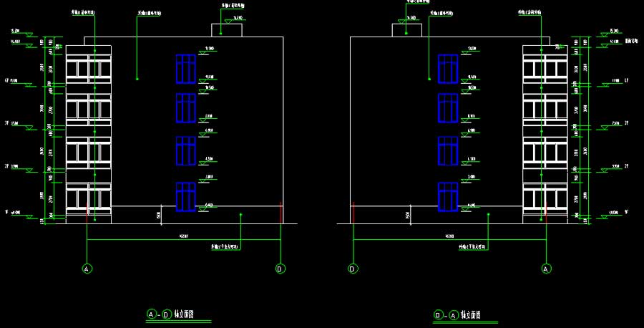Click rooftop material note above A-D elevation

pos(233,6)
